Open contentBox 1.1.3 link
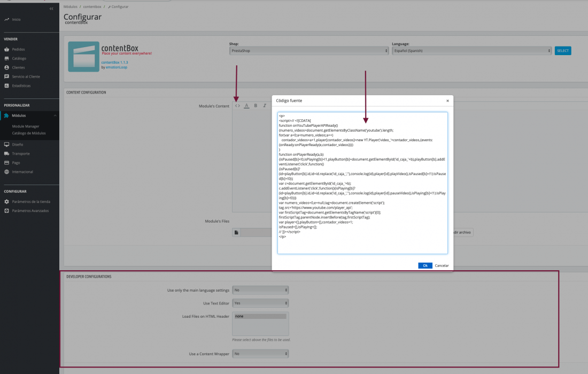 (x=114, y=62)
